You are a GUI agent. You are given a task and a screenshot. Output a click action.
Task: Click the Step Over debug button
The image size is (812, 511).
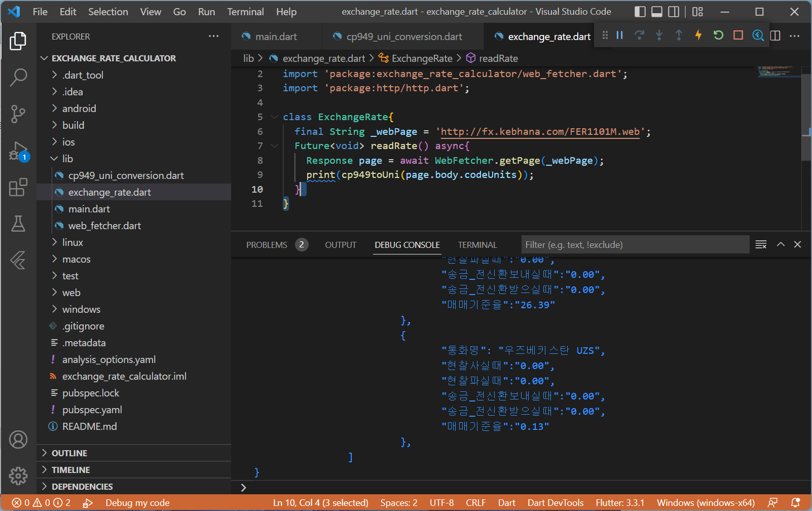(639, 35)
